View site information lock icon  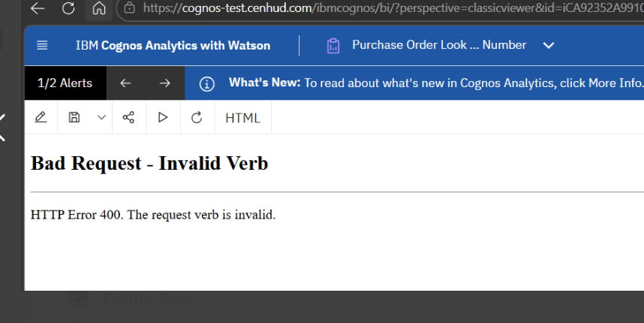pyautogui.click(x=129, y=8)
